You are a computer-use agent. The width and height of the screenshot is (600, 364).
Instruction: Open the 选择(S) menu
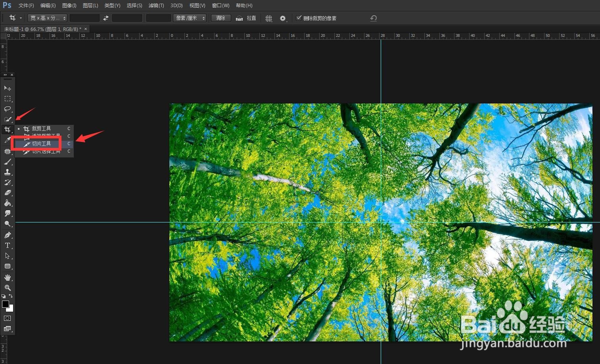point(134,6)
